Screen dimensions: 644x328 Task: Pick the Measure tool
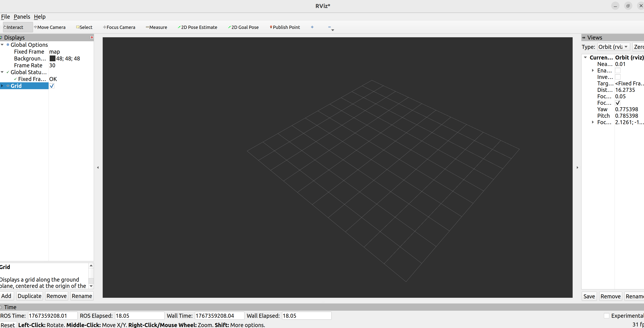coord(157,27)
